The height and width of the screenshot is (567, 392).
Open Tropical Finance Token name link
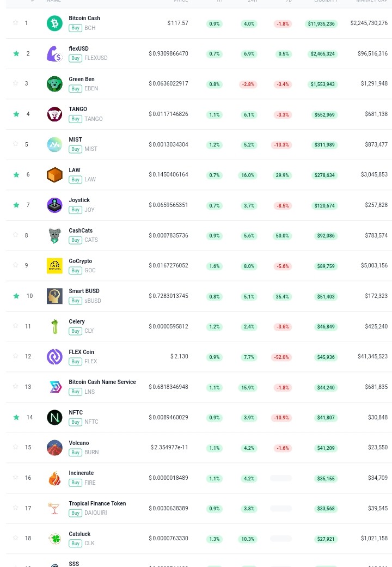pyautogui.click(x=97, y=503)
